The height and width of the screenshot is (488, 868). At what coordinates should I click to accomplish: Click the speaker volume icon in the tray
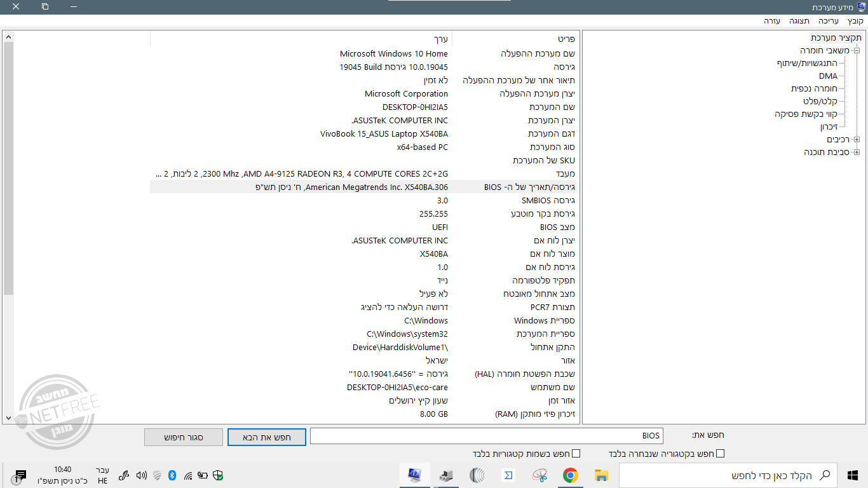tap(142, 475)
